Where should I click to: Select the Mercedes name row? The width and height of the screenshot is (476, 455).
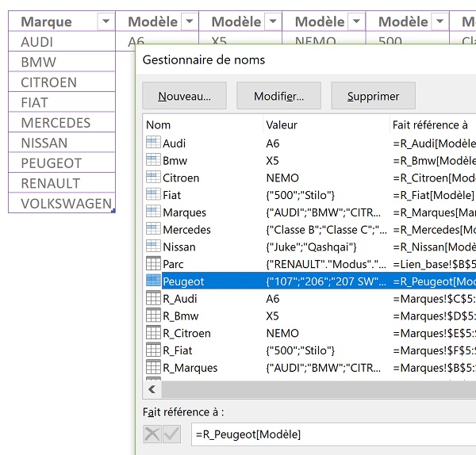(309, 230)
